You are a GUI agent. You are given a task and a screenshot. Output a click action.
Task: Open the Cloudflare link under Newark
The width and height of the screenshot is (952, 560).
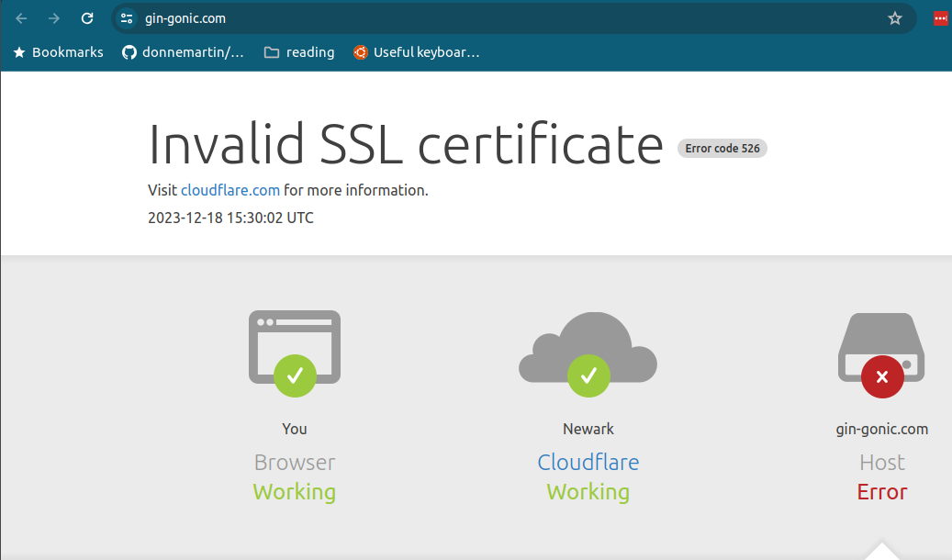point(588,462)
